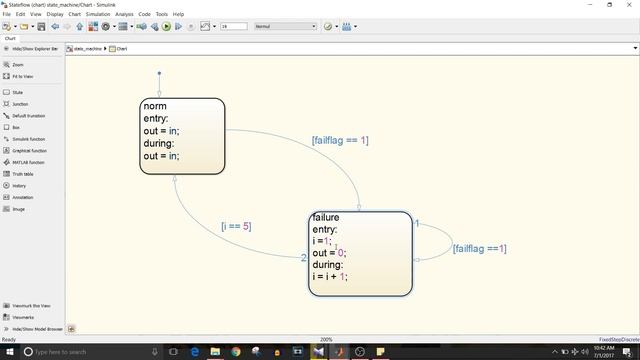This screenshot has width=640, height=360.
Task: Select the norm state box
Action: (x=182, y=136)
